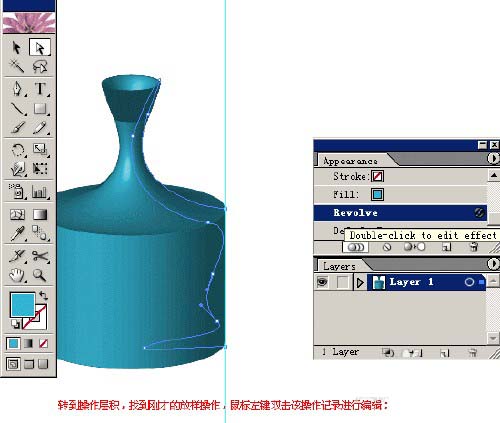500x423 pixels.
Task: Switch to the Appearance tab
Action: 351,161
